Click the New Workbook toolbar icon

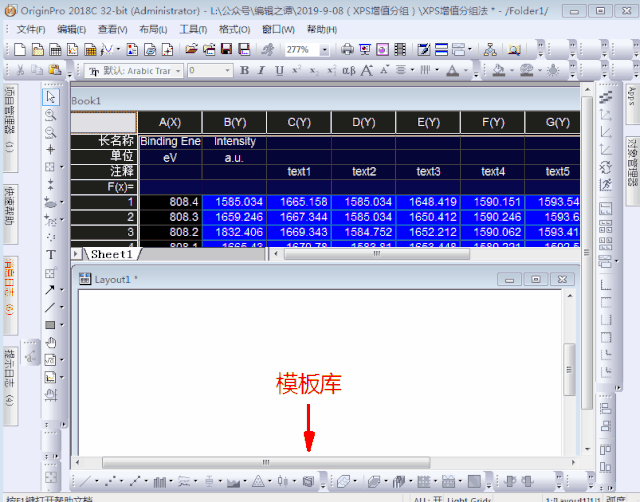[55, 50]
